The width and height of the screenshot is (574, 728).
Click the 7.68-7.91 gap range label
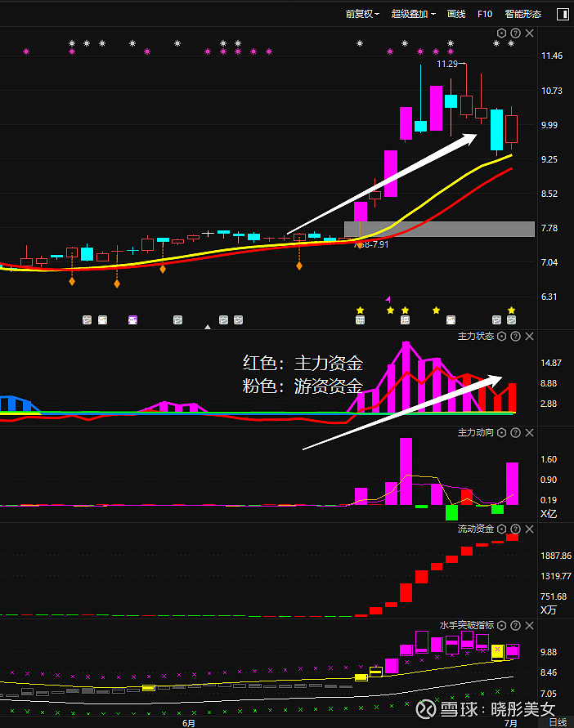(371, 244)
